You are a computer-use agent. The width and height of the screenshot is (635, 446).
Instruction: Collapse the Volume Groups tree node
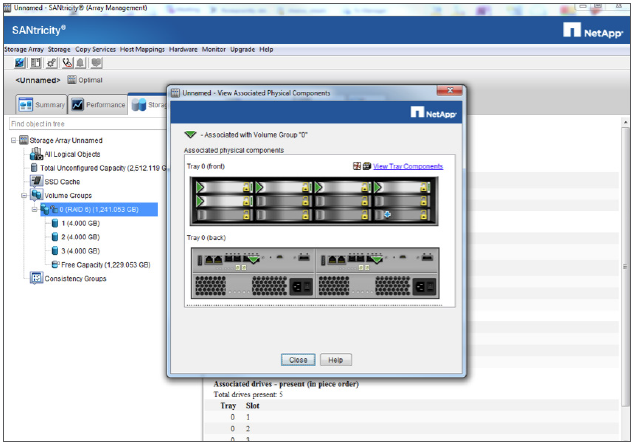[x=24, y=195]
